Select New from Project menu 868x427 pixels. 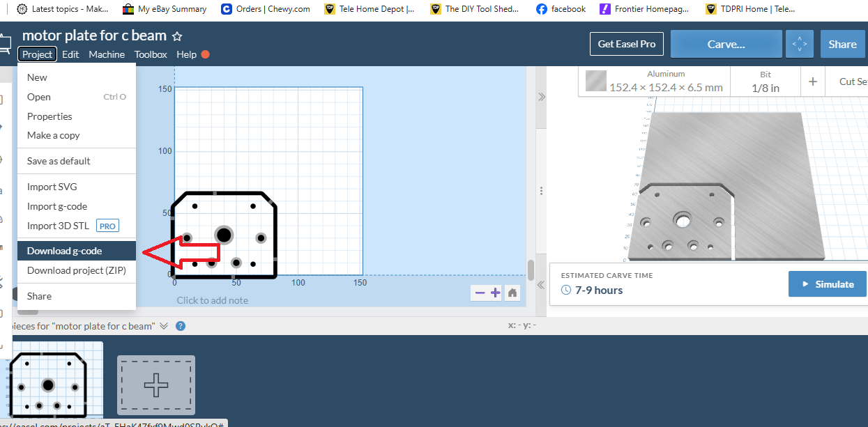77,77
